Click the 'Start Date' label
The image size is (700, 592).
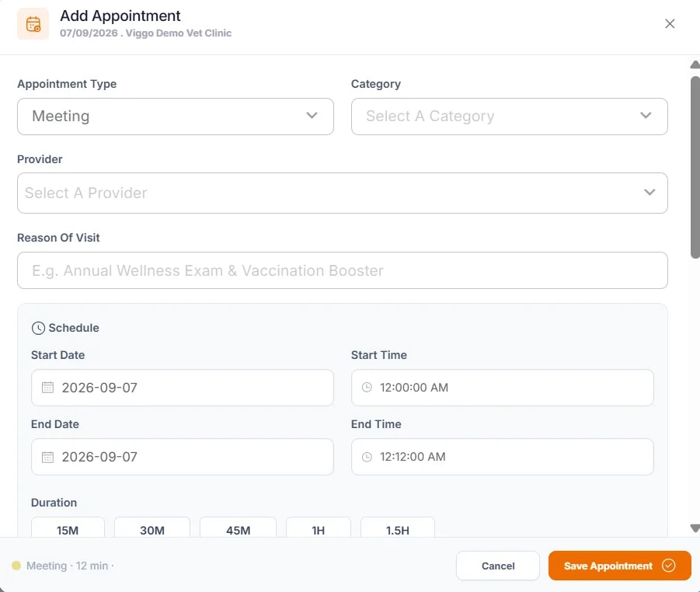58,355
